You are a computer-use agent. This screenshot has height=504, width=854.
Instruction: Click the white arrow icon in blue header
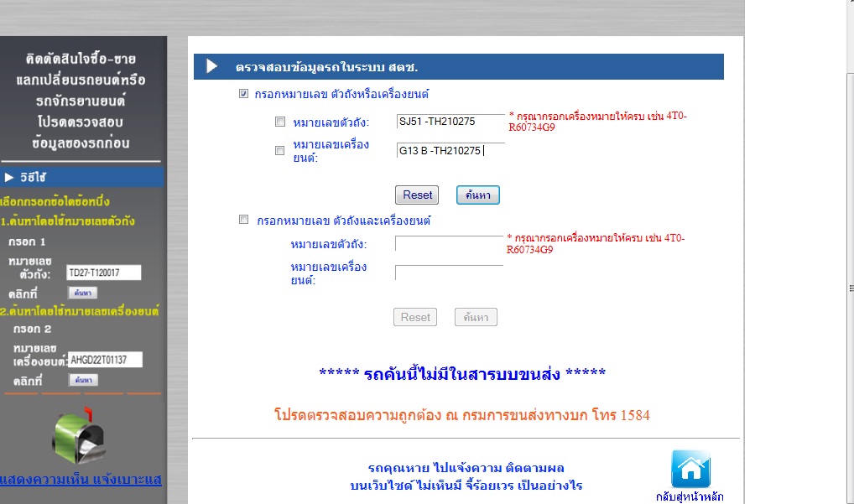211,66
